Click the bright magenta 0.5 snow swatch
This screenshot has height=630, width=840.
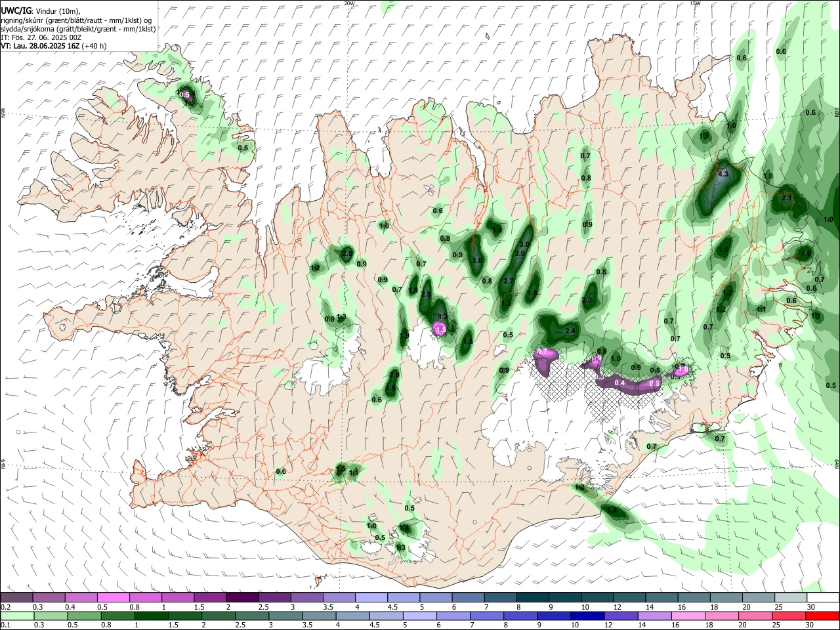(114, 598)
